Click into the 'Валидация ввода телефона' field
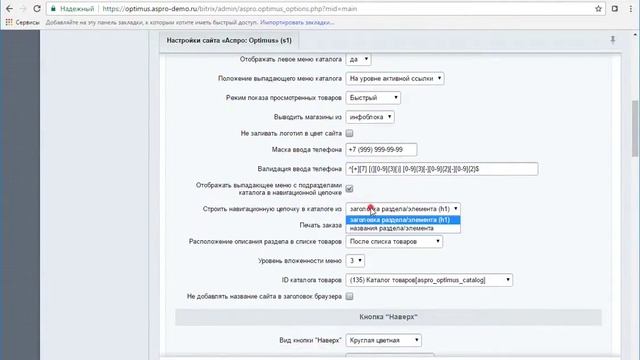Image resolution: width=640 pixels, height=360 pixels. (442, 169)
